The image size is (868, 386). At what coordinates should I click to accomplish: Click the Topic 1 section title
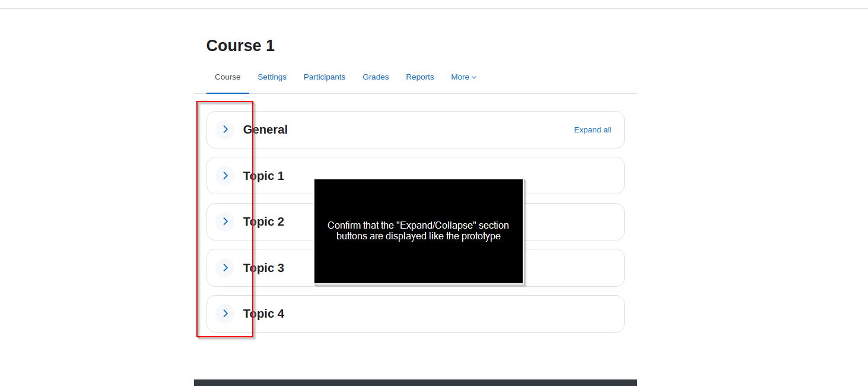tap(263, 176)
